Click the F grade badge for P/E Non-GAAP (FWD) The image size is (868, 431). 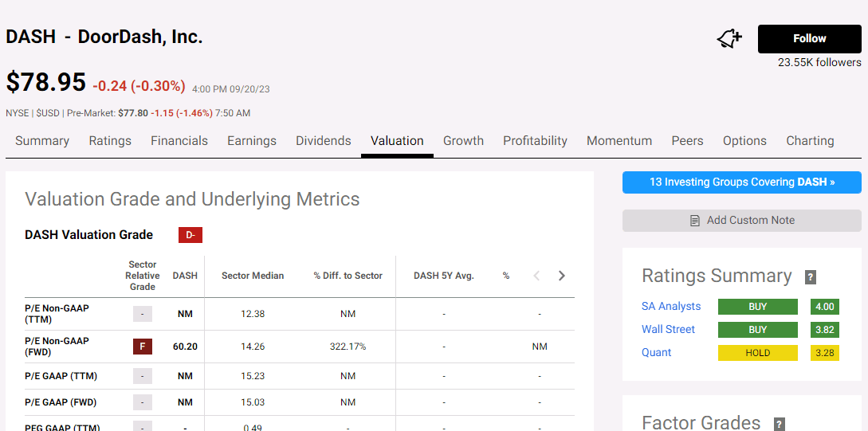(143, 347)
